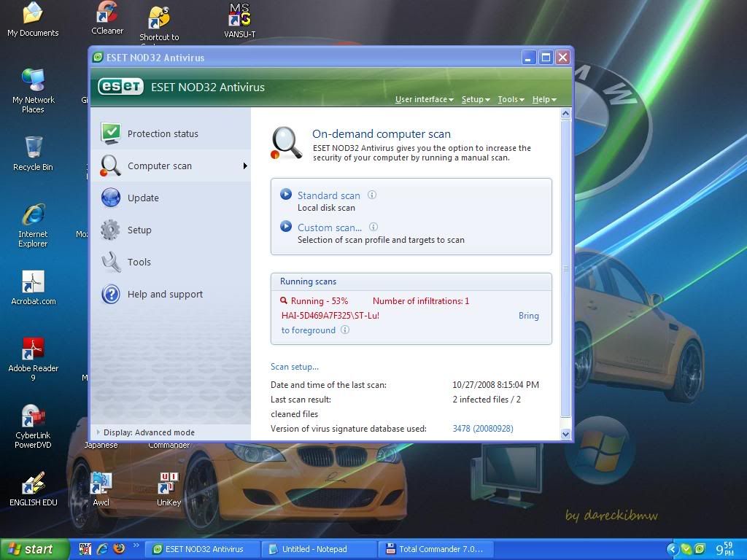This screenshot has width=747, height=560.
Task: Open Custom scan... link
Action: click(x=330, y=227)
